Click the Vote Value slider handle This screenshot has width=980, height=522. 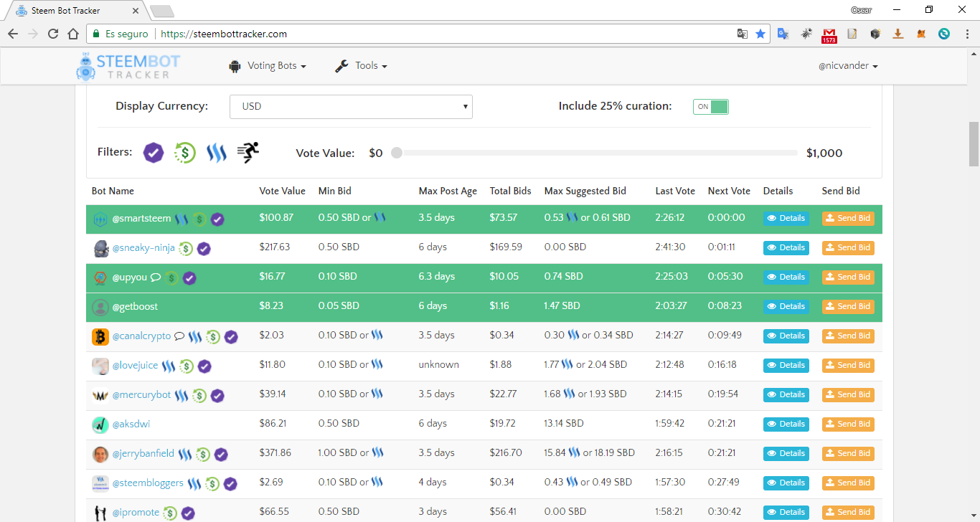397,153
